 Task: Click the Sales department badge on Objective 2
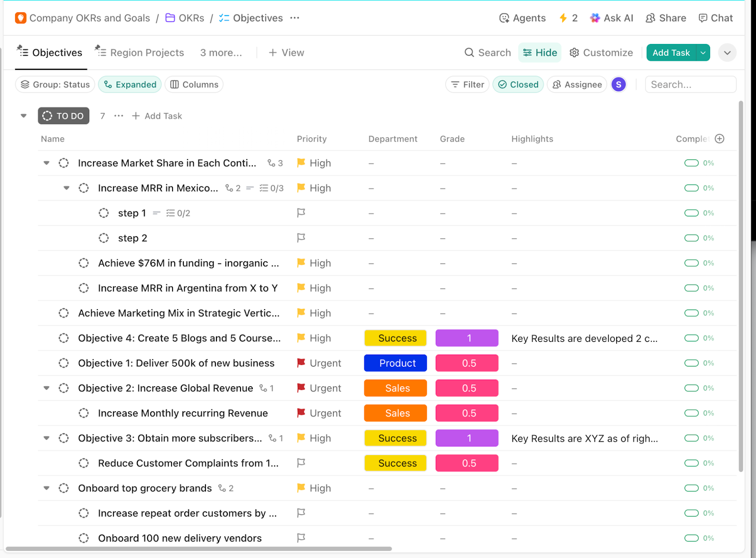395,388
